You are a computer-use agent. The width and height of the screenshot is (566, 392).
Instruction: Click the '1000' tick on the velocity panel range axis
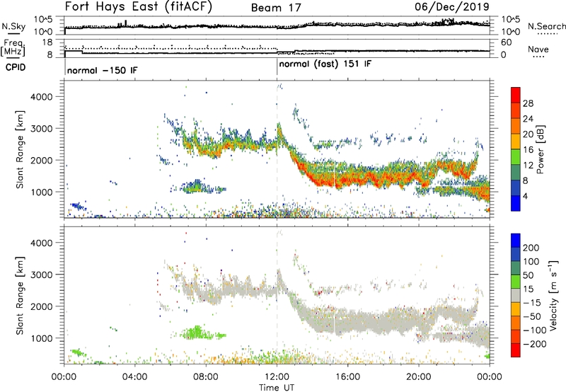click(42, 338)
